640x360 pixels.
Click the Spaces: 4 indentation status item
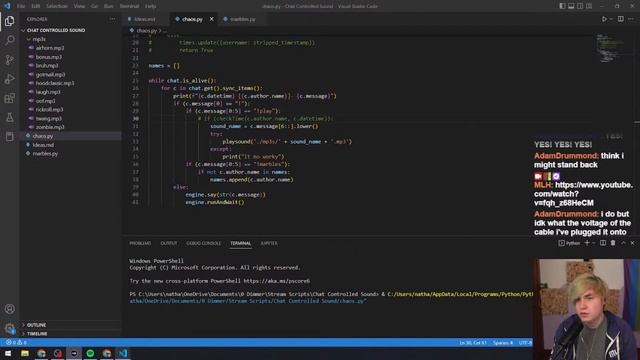tap(503, 342)
